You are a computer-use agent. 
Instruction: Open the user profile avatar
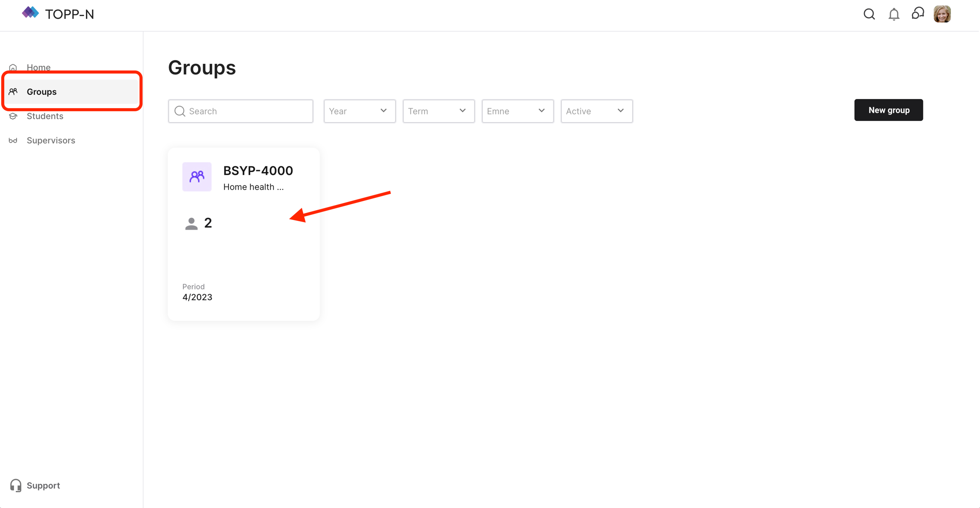(x=942, y=14)
